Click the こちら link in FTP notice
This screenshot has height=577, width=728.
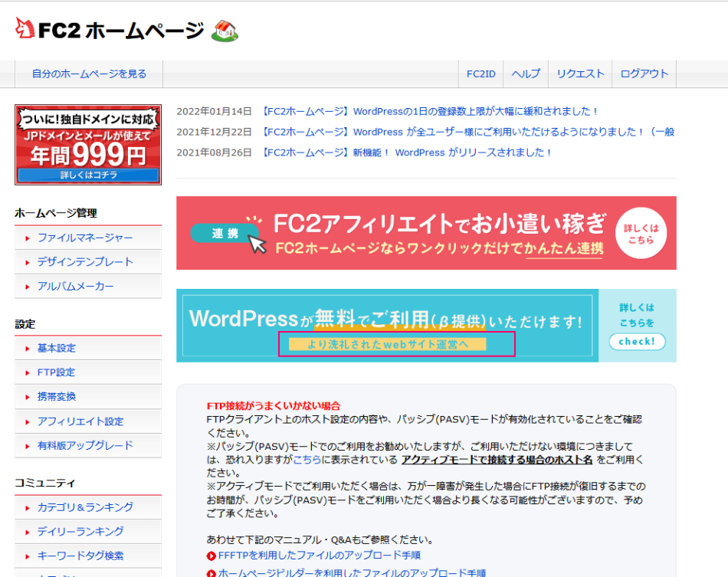307,460
